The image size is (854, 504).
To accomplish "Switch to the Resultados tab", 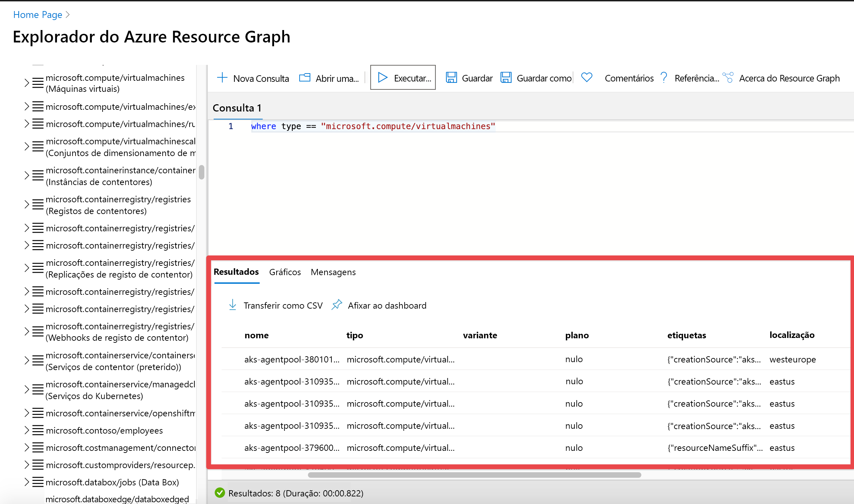I will pyautogui.click(x=236, y=272).
